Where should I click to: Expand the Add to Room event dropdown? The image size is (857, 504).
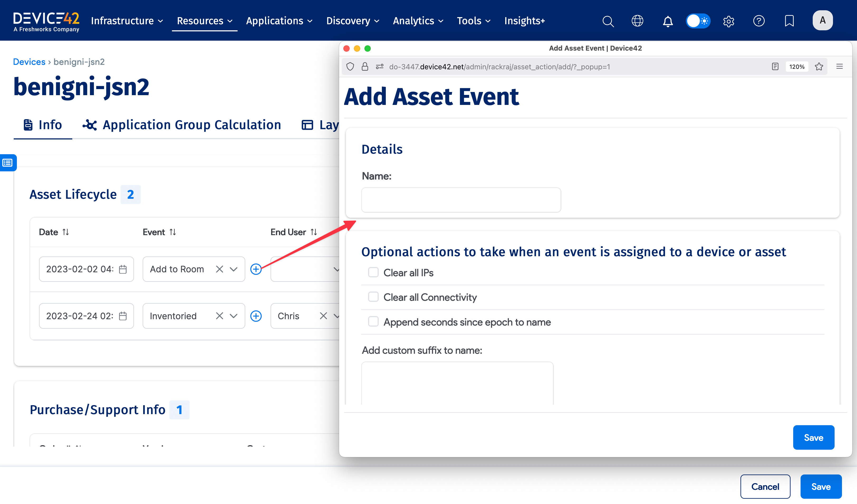[x=234, y=269]
